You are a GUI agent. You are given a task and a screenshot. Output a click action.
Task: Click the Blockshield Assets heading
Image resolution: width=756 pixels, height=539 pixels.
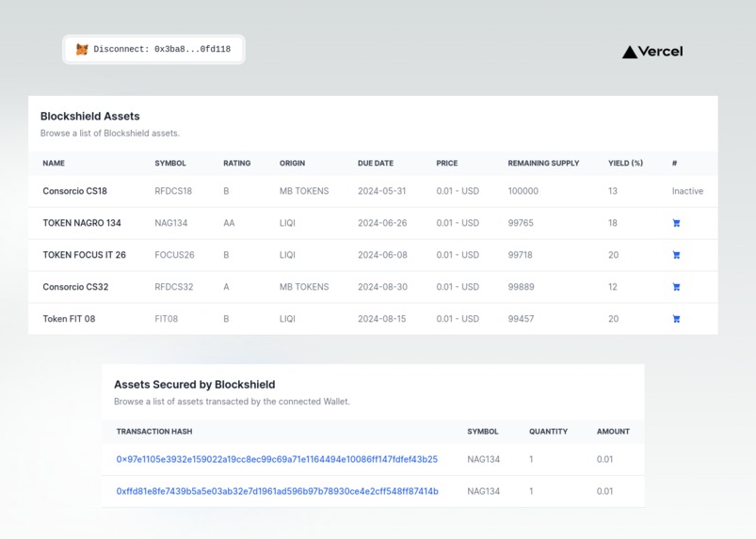(90, 116)
